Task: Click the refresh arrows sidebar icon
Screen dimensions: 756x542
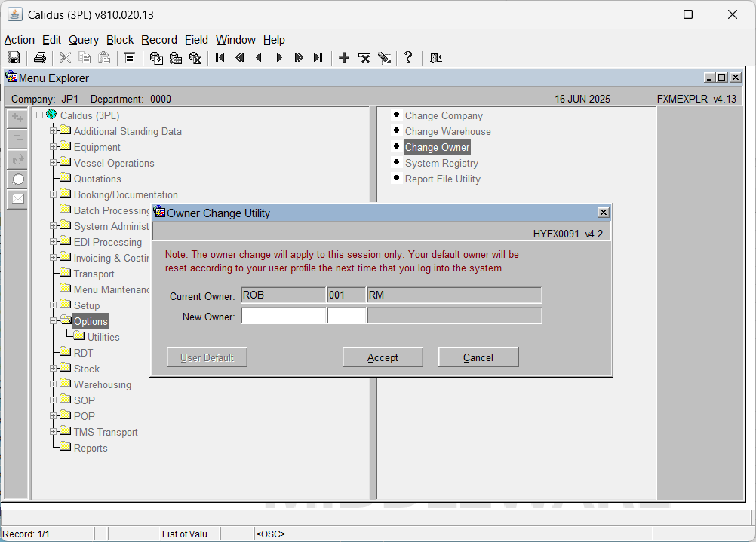Action: coord(18,159)
